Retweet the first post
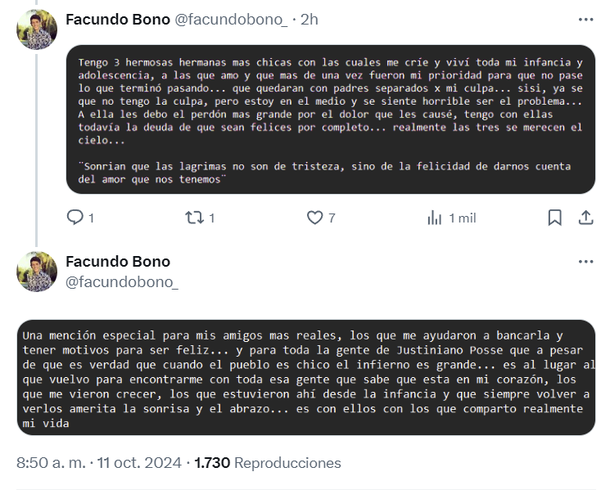Screen dimensions: 610x490 pyautogui.click(x=195, y=217)
